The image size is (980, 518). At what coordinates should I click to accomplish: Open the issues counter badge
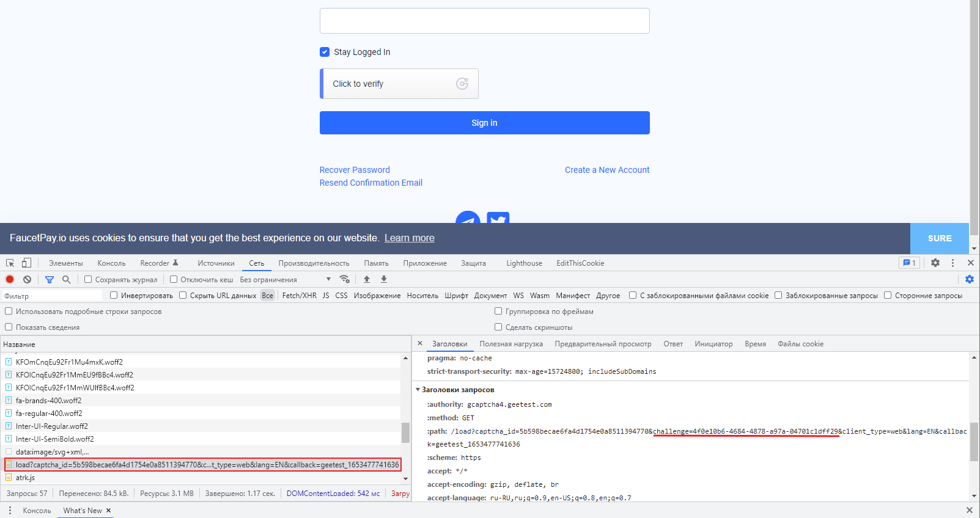point(910,263)
